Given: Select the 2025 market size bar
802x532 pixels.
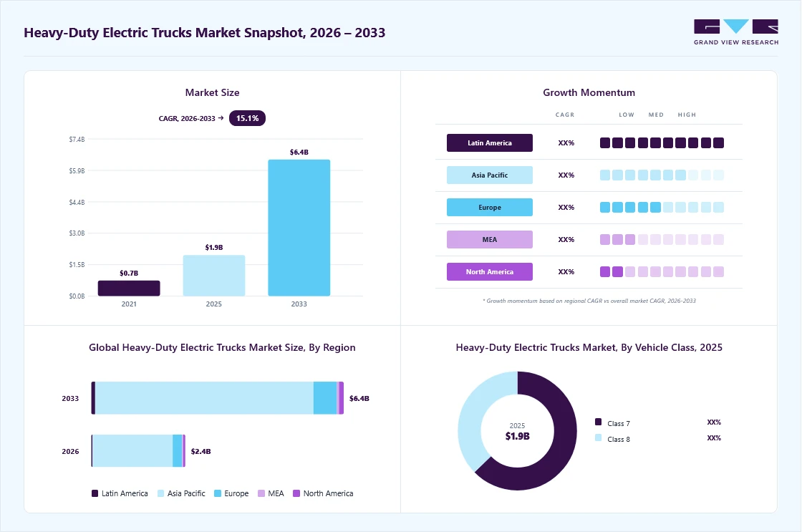Looking at the screenshot, I should click(x=214, y=275).
